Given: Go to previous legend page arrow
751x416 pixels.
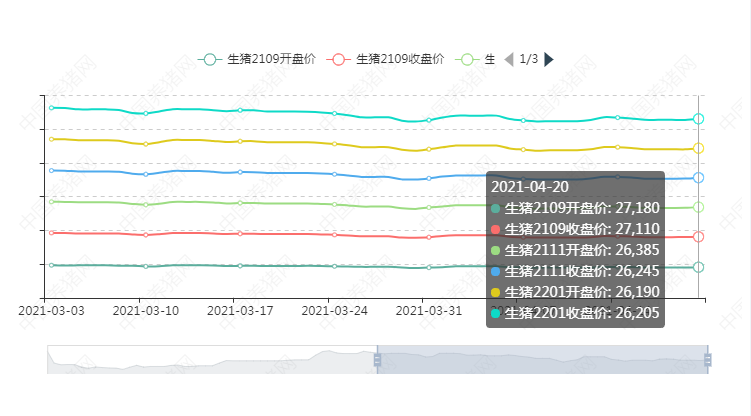Looking at the screenshot, I should pyautogui.click(x=509, y=59).
